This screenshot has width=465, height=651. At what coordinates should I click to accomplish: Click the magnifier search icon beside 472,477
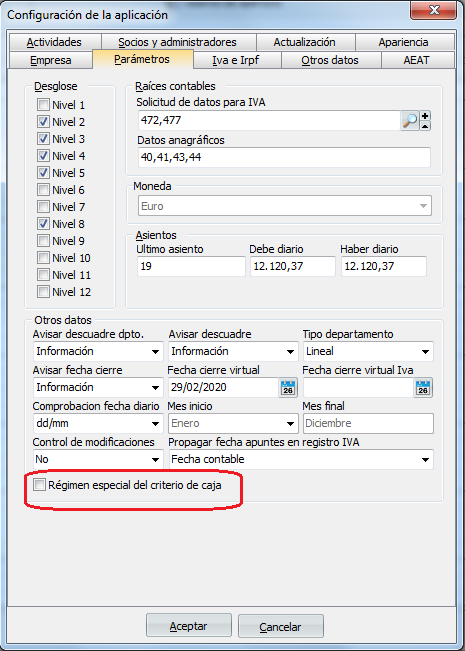[x=410, y=121]
